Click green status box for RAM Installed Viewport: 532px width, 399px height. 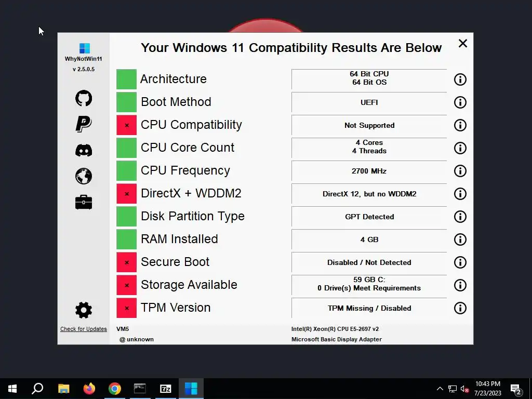click(127, 239)
